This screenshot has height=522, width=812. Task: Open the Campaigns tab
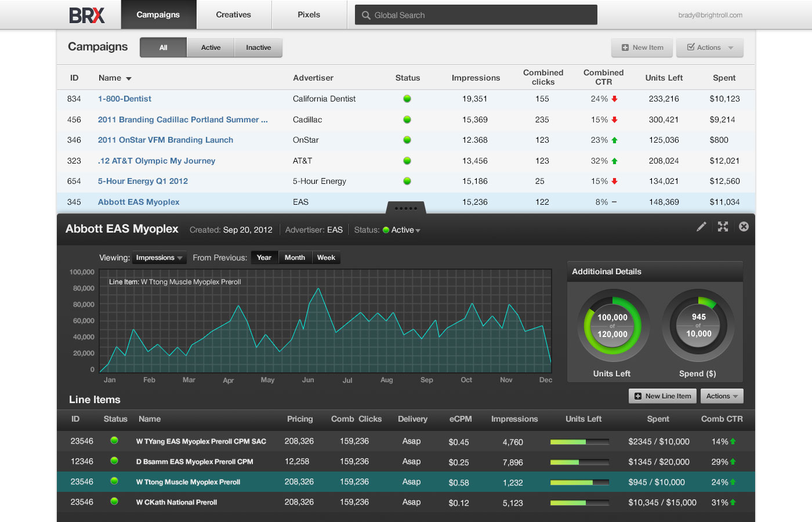tap(158, 14)
